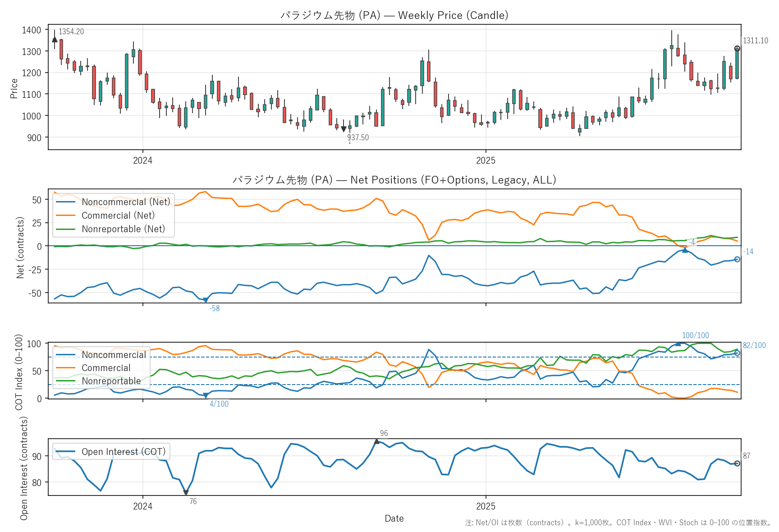
Task: Click the 4/100 COT Index low marker
Action: (206, 395)
